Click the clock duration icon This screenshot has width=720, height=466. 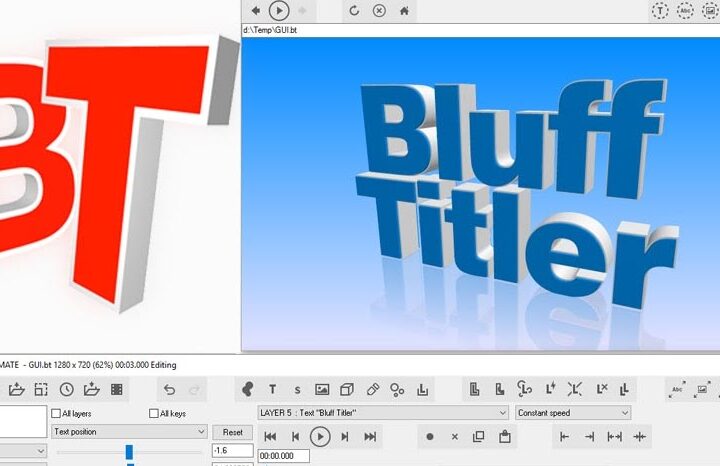[67, 389]
